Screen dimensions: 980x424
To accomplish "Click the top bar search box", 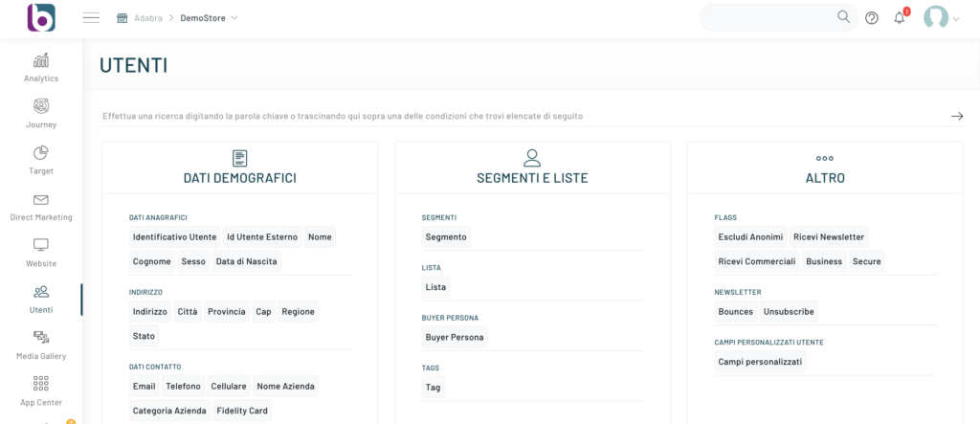I will (x=766, y=17).
